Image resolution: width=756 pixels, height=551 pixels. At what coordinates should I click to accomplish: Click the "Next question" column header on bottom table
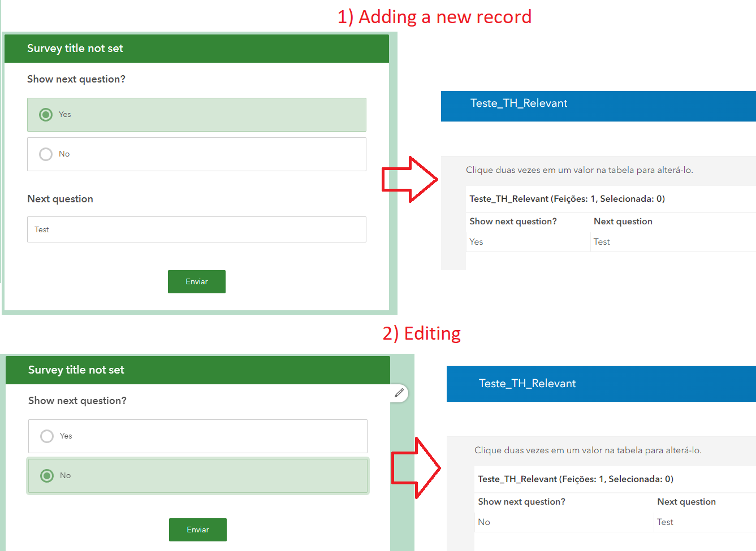[686, 501]
